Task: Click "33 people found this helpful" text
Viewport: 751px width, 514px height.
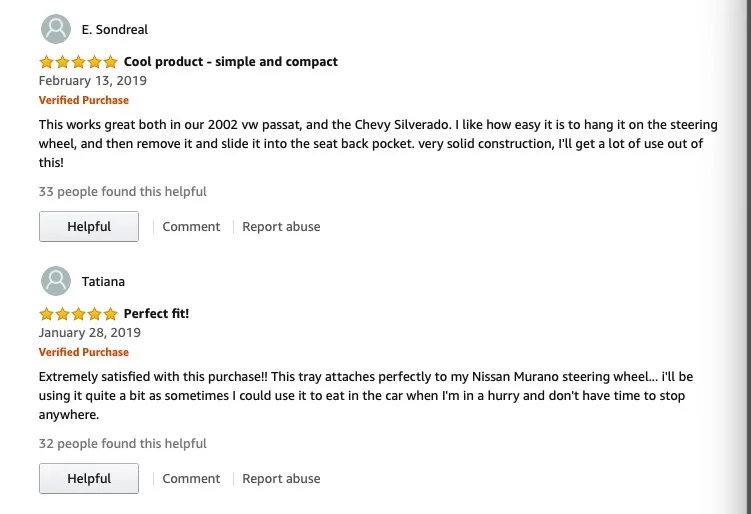Action: click(x=123, y=192)
